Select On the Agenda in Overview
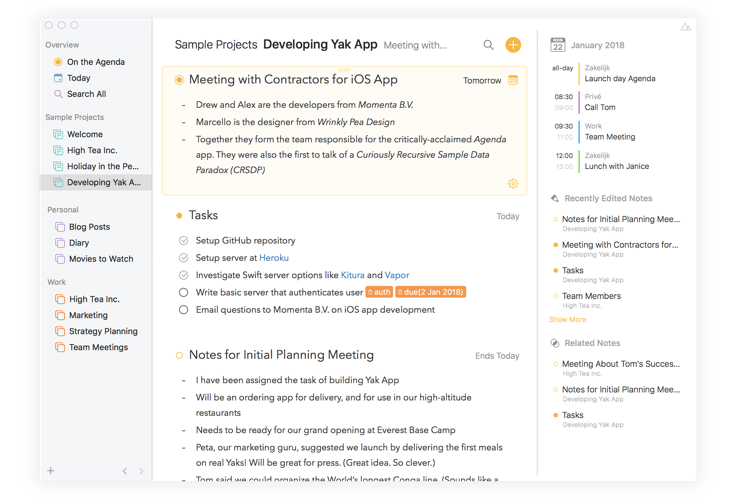 pos(95,62)
